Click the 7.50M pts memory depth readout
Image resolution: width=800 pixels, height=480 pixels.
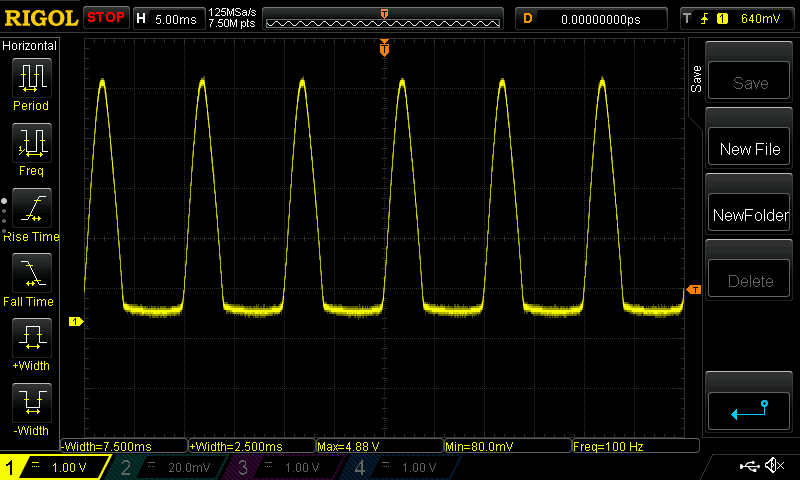[232, 24]
